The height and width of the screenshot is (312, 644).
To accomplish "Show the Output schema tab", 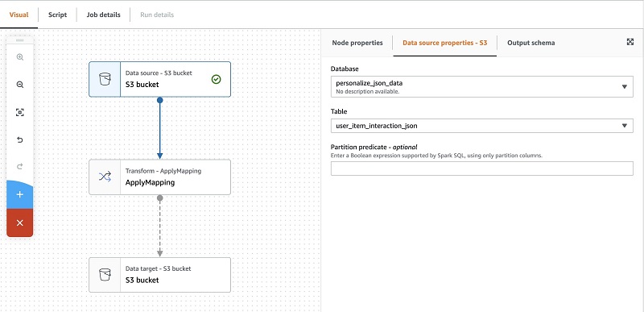I will click(x=531, y=43).
